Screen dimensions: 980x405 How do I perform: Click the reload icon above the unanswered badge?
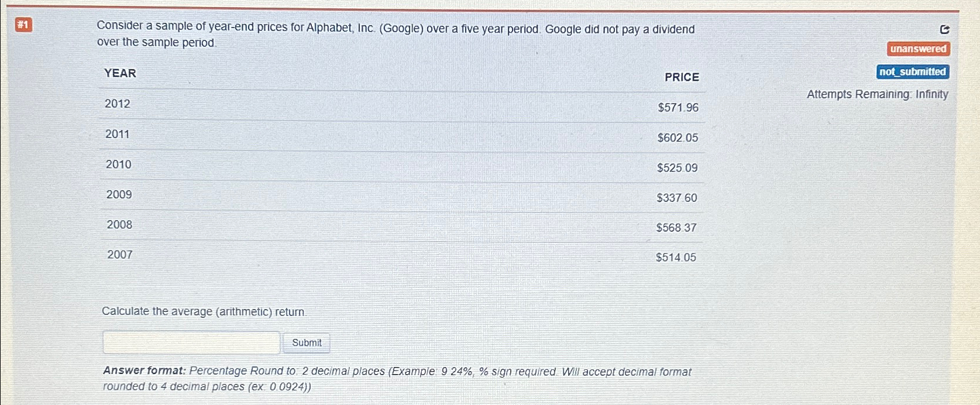click(x=944, y=30)
